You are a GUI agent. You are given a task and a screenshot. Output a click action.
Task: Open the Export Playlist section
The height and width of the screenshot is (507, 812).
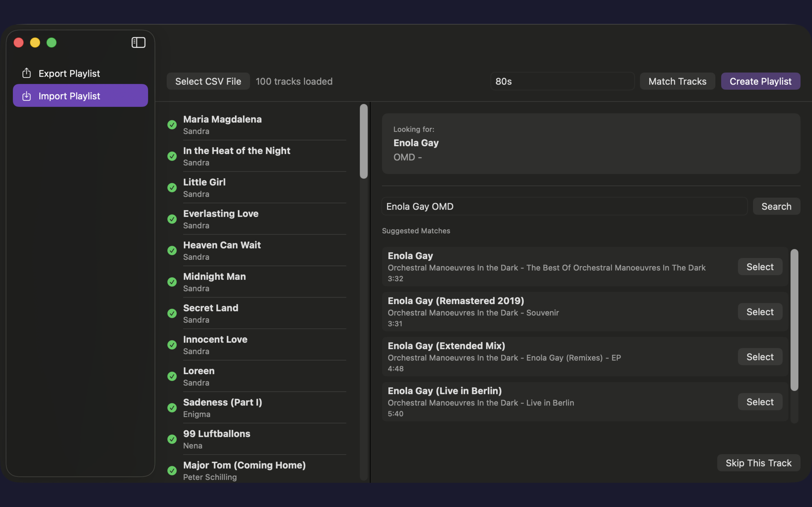69,73
